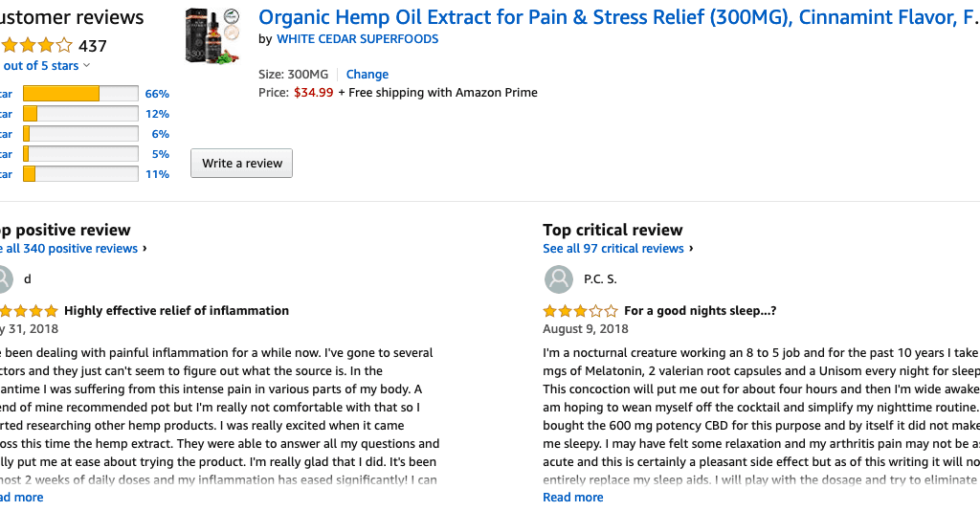Image resolution: width=980 pixels, height=511 pixels.
Task: Click the hemp oil product thumbnail image
Action: pyautogui.click(x=212, y=35)
